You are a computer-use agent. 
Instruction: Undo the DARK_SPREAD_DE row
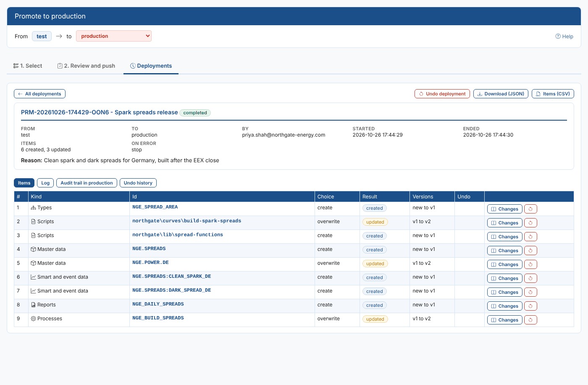[x=530, y=292]
